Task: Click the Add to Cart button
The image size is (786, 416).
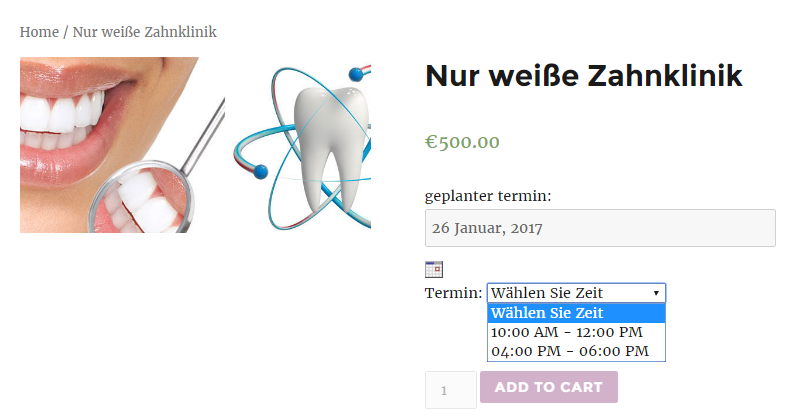Action: pyautogui.click(x=548, y=387)
